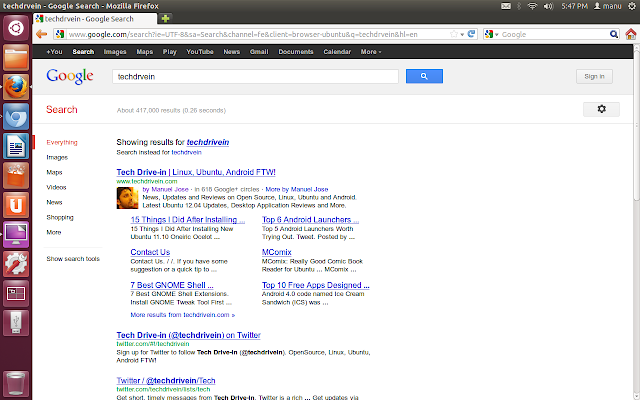
Task: Open URL history dropdown arrow
Action: tap(462, 35)
